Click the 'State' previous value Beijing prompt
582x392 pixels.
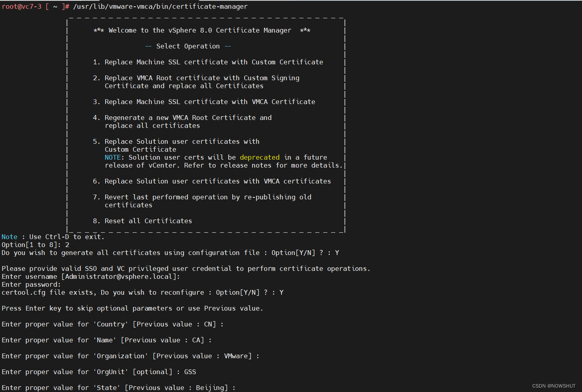118,388
